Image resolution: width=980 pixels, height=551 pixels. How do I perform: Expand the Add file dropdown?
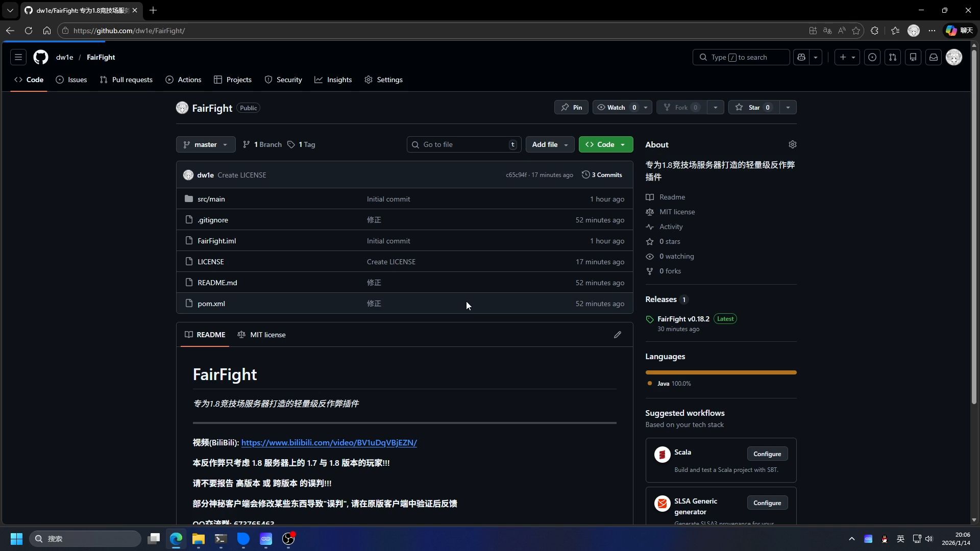coord(550,145)
